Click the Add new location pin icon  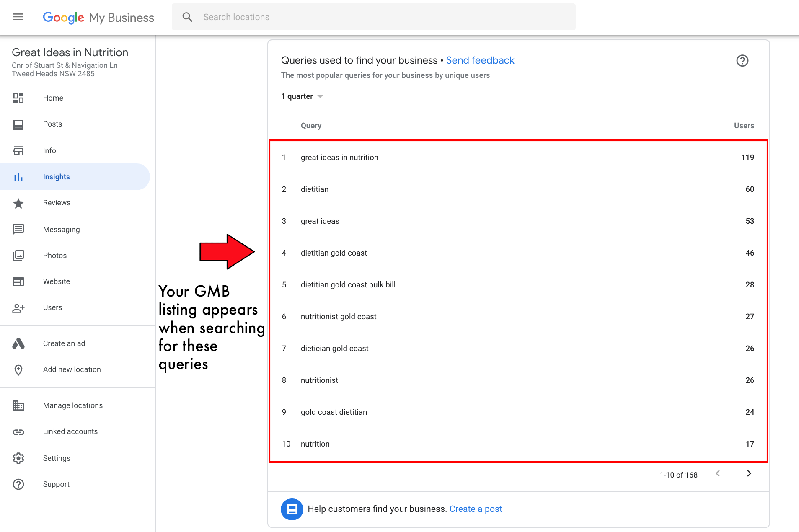click(18, 370)
